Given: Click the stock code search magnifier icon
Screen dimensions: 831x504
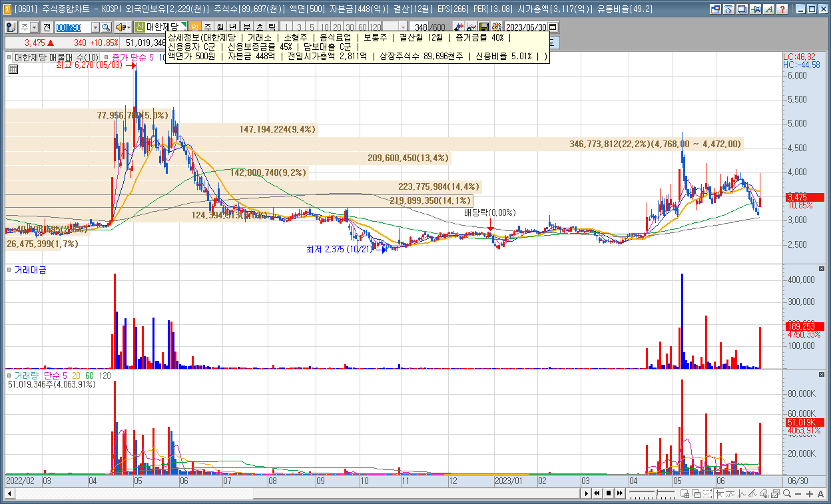Looking at the screenshot, I should coord(105,27).
